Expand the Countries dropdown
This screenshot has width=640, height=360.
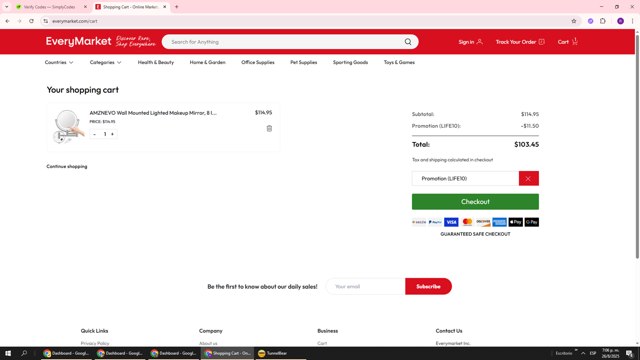[59, 62]
